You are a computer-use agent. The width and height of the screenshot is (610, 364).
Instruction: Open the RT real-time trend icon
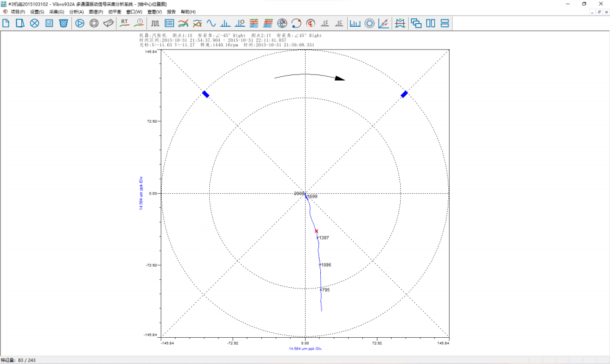[124, 23]
